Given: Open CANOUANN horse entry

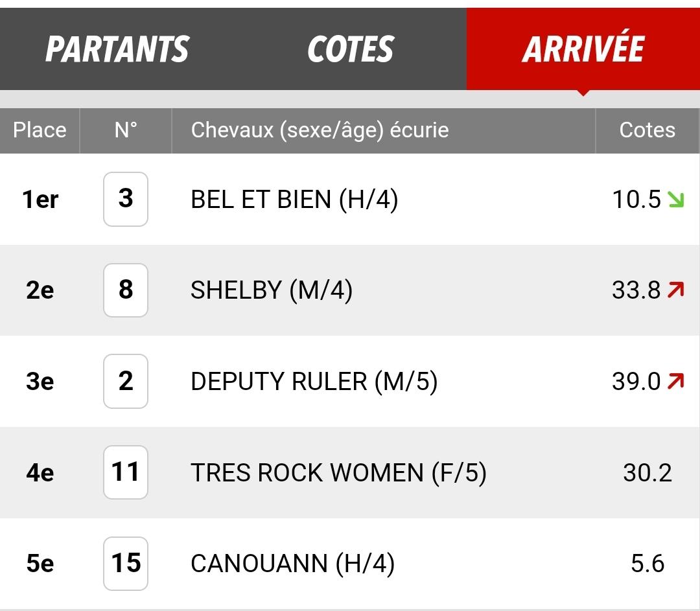Looking at the screenshot, I should (292, 563).
